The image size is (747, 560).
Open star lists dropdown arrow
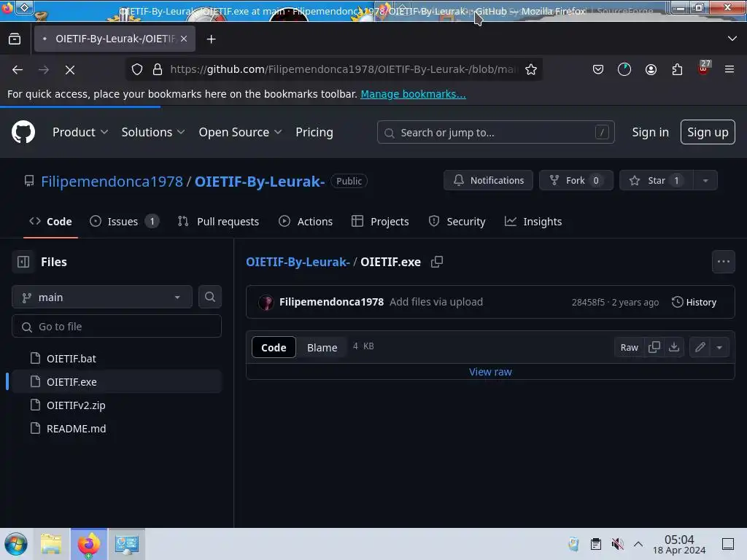pos(705,181)
